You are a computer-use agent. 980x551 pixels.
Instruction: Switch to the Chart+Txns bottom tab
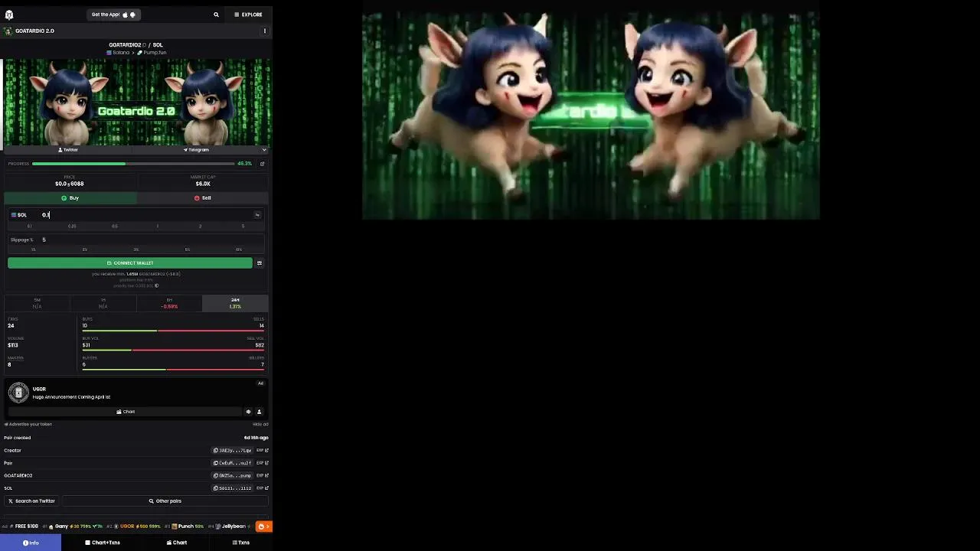[x=103, y=543]
